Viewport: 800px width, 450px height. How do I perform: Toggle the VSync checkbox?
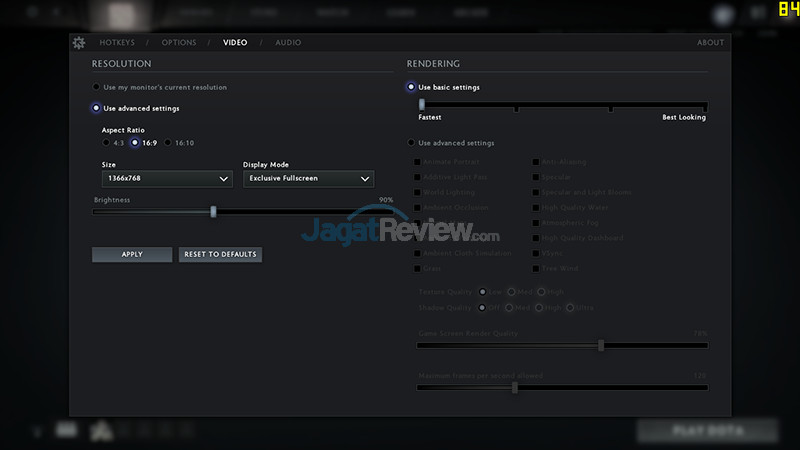[x=536, y=253]
